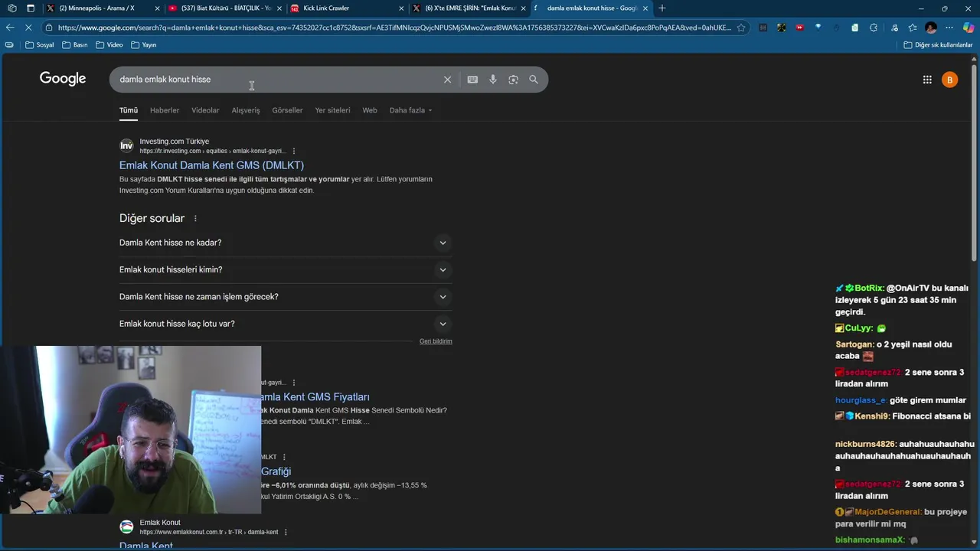
Task: Open the Google apps grid
Action: point(927,80)
